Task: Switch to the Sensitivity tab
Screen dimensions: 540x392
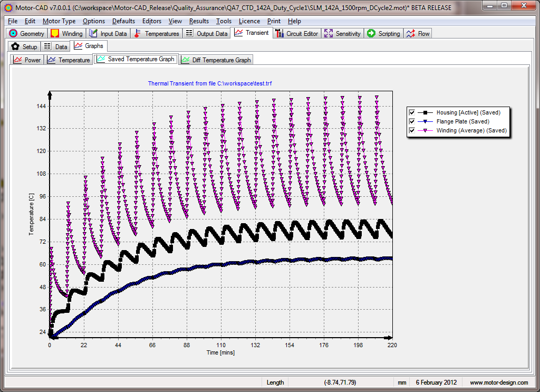Action: point(343,33)
